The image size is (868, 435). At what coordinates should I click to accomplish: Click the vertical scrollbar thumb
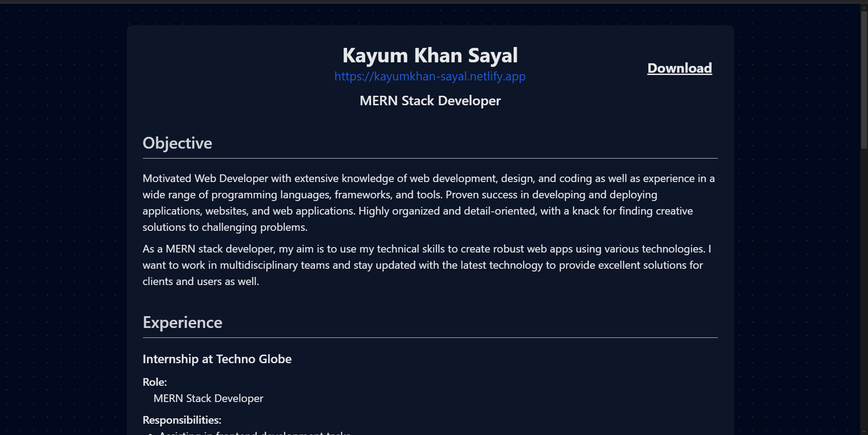[x=864, y=80]
